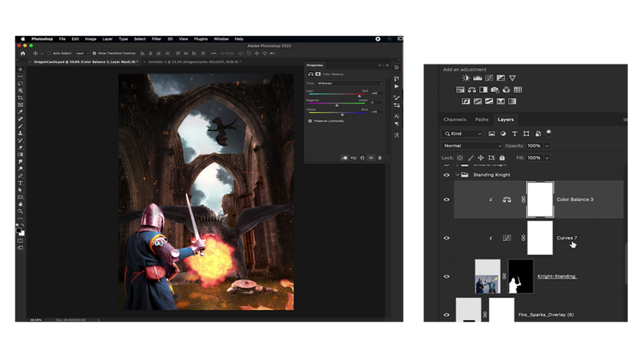Switch to the Channels tab

coord(455,120)
